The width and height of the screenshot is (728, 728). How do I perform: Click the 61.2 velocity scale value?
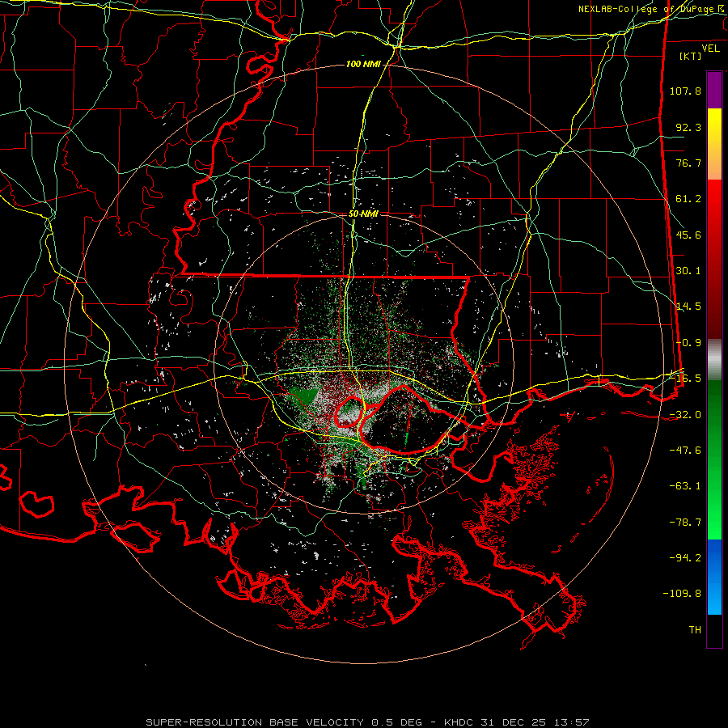pyautogui.click(x=688, y=199)
